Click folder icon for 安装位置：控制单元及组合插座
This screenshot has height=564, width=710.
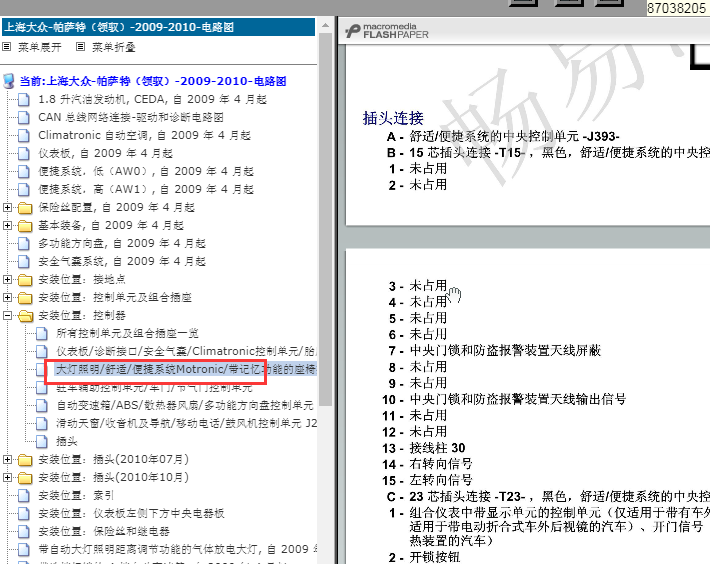[25, 298]
